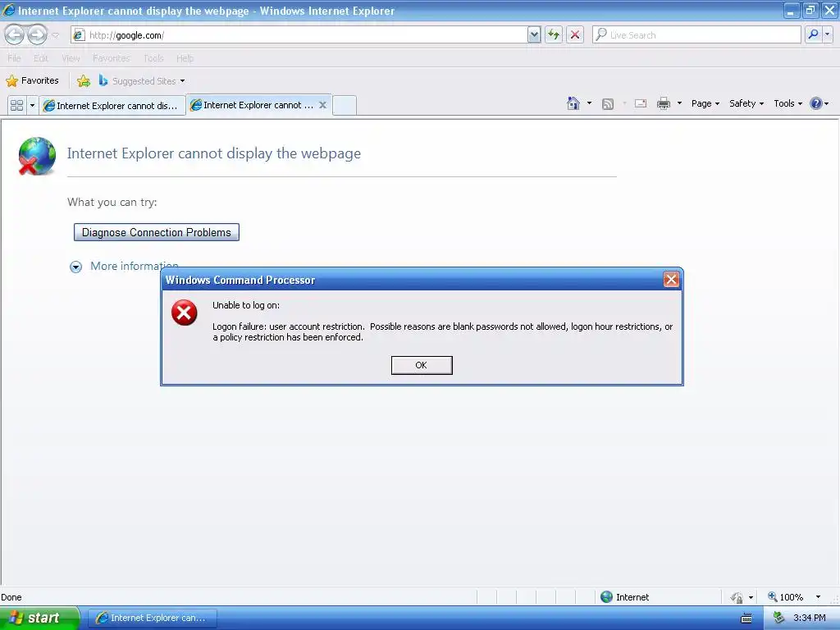This screenshot has height=630, width=840.
Task: Click the 'Unable to log on:' text
Action: (246, 305)
